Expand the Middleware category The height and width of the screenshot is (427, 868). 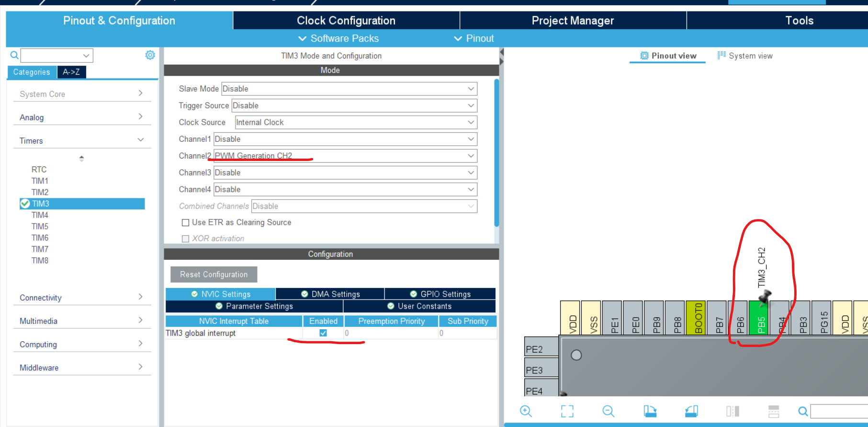click(x=82, y=368)
